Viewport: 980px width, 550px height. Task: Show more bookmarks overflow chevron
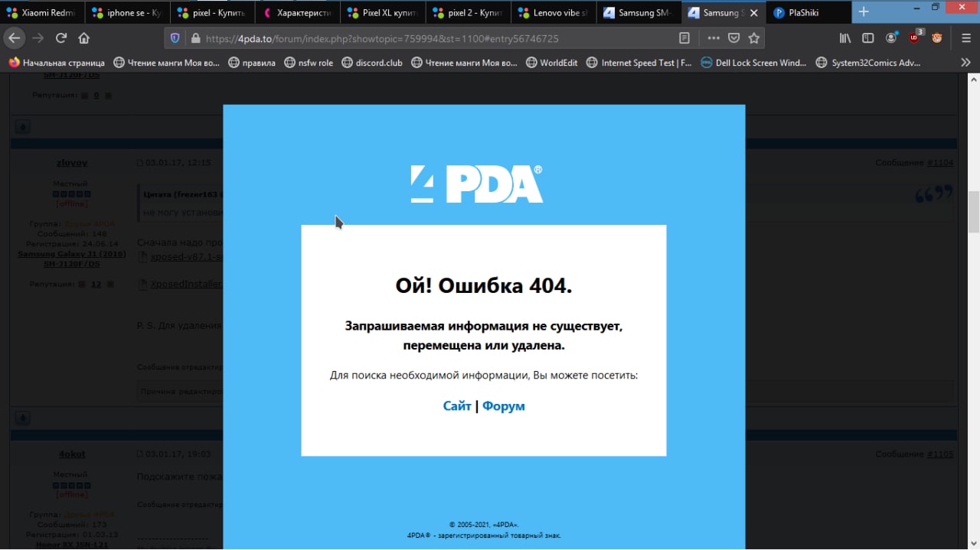965,63
